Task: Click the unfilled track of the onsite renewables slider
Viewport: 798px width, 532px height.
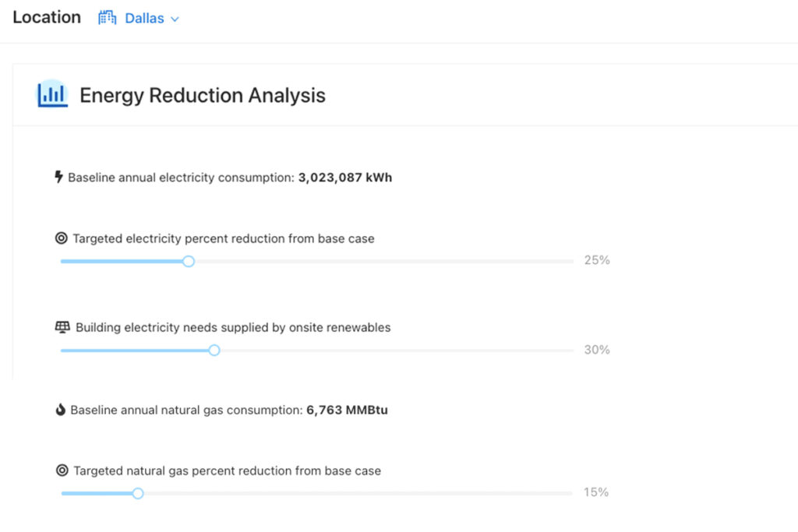Action: click(397, 351)
